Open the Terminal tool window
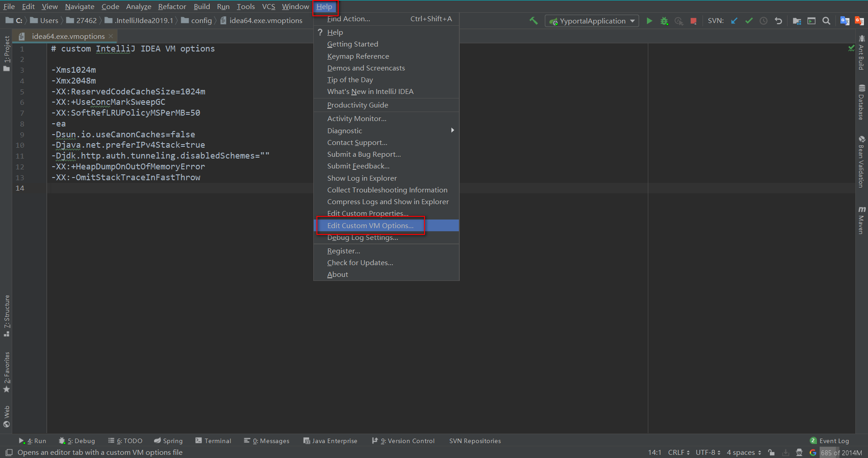Viewport: 868px width, 458px height. coord(213,441)
